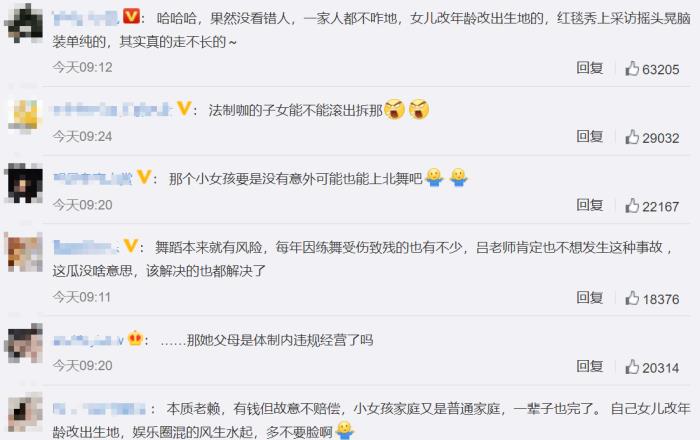Open dark avatar of third commenter
This screenshot has width=700, height=440.
pos(23,183)
